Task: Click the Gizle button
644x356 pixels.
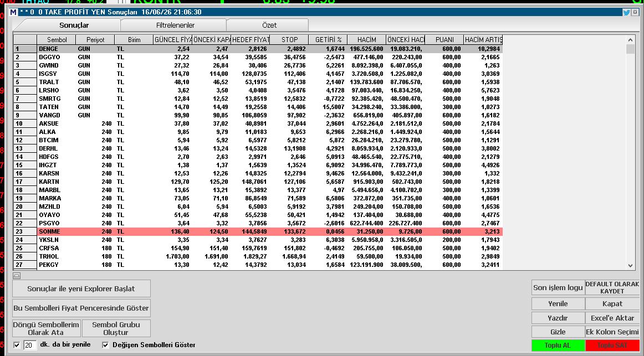Action: [558, 332]
